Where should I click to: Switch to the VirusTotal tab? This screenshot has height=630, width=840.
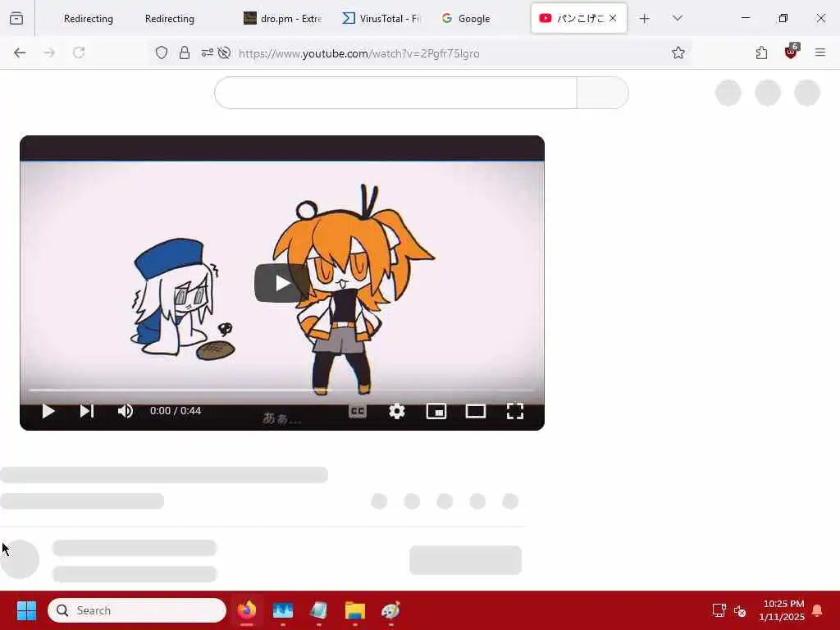point(381,19)
